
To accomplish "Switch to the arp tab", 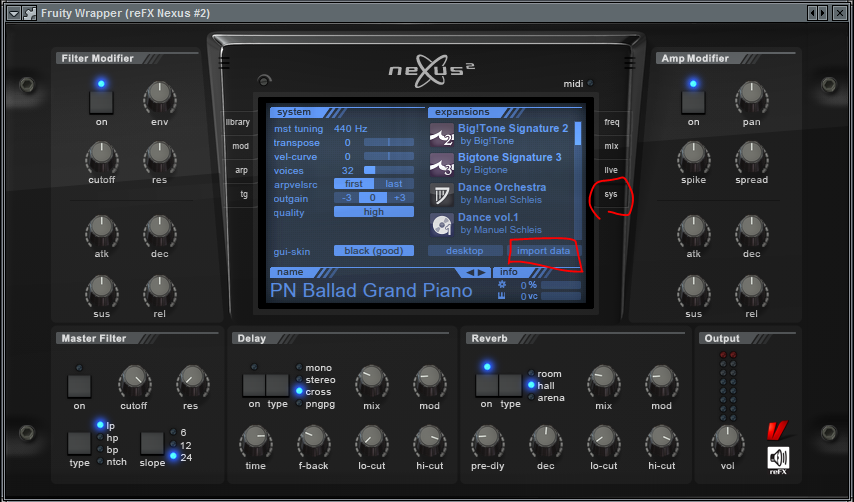I will pyautogui.click(x=241, y=170).
